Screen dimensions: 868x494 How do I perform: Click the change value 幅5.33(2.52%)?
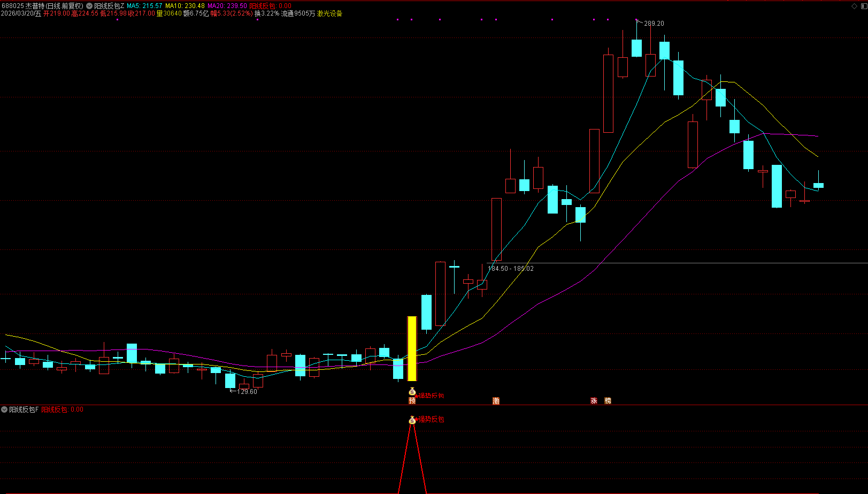pos(232,13)
